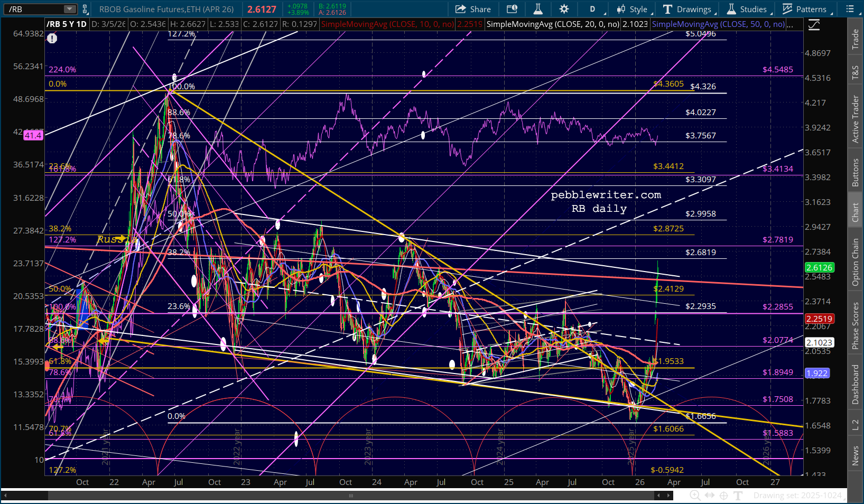Click the red 2.2519 SMA price bubble
Screen dimensions: 864x504
click(819, 319)
